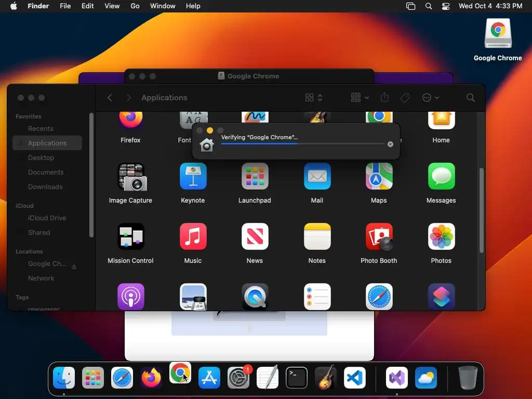Screen dimensions: 532x399
Task: Open the Messages app icon
Action: point(442,176)
